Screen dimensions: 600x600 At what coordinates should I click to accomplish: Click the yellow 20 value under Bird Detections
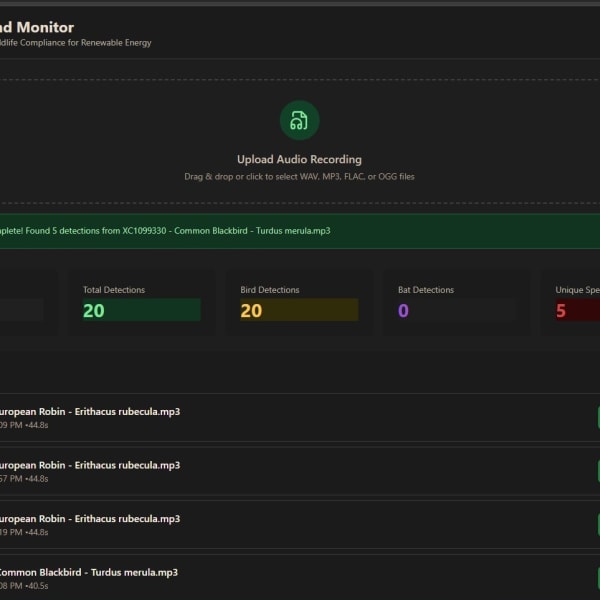(x=251, y=310)
